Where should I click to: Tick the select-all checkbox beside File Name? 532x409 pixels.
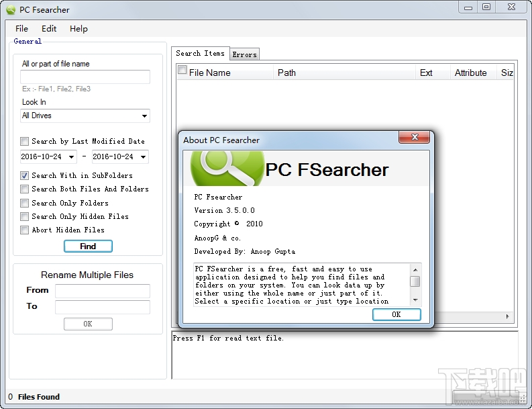click(x=182, y=70)
